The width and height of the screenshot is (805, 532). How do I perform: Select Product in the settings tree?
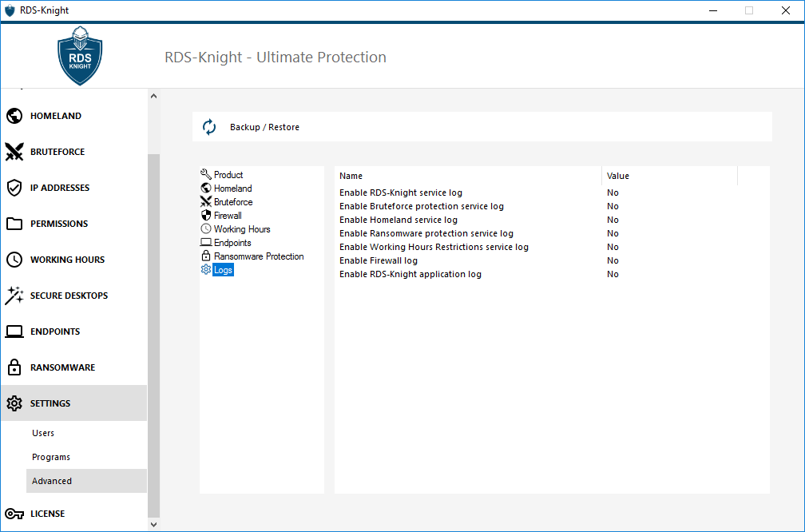[x=228, y=175]
